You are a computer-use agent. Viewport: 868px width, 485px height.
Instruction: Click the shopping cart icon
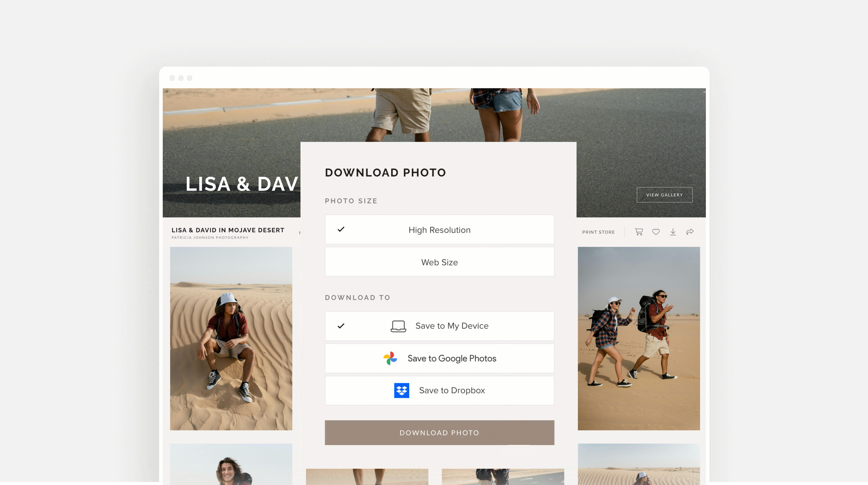(639, 232)
